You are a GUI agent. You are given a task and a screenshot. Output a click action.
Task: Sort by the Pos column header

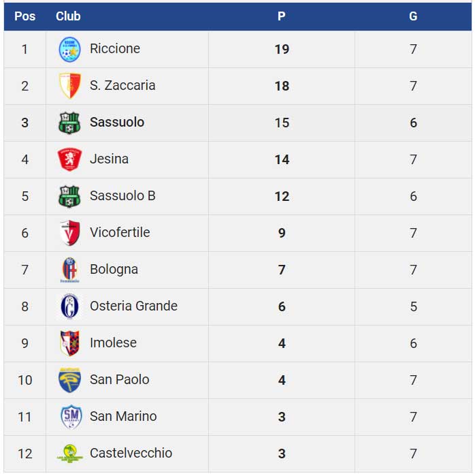(25, 16)
